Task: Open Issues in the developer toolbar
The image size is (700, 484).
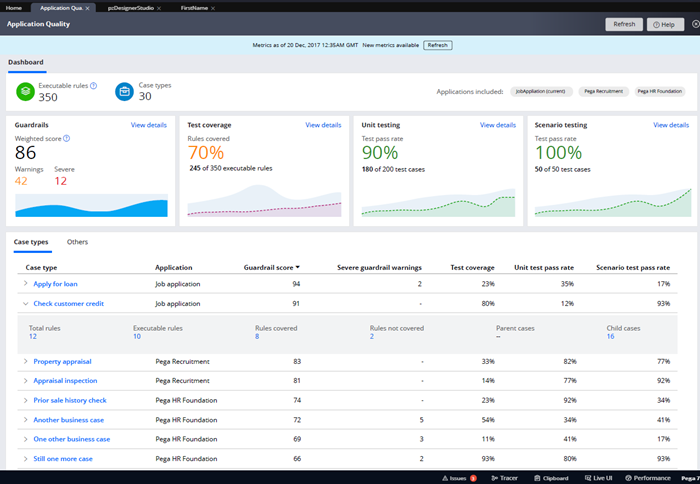Action: pyautogui.click(x=459, y=478)
